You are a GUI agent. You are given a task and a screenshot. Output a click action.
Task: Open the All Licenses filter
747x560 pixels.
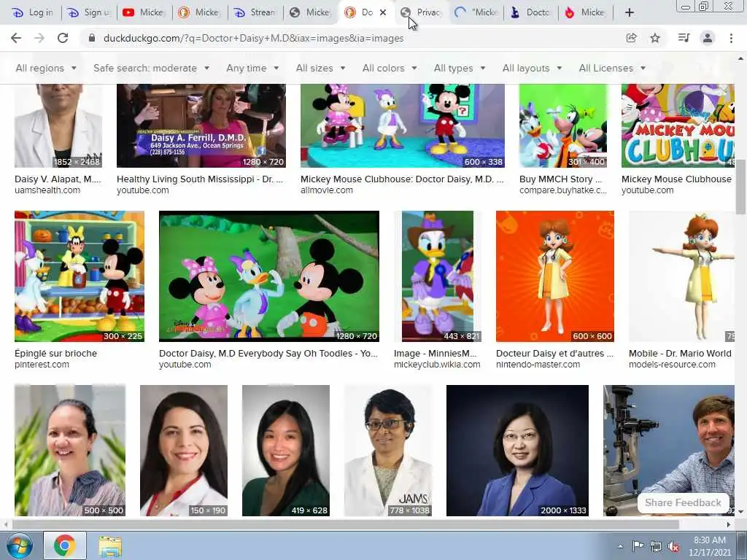click(612, 68)
